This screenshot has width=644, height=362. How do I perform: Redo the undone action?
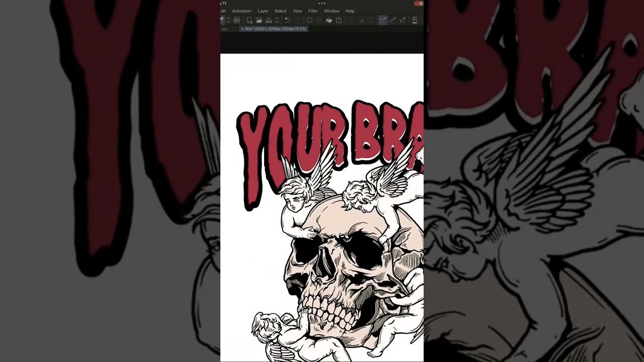(x=297, y=20)
